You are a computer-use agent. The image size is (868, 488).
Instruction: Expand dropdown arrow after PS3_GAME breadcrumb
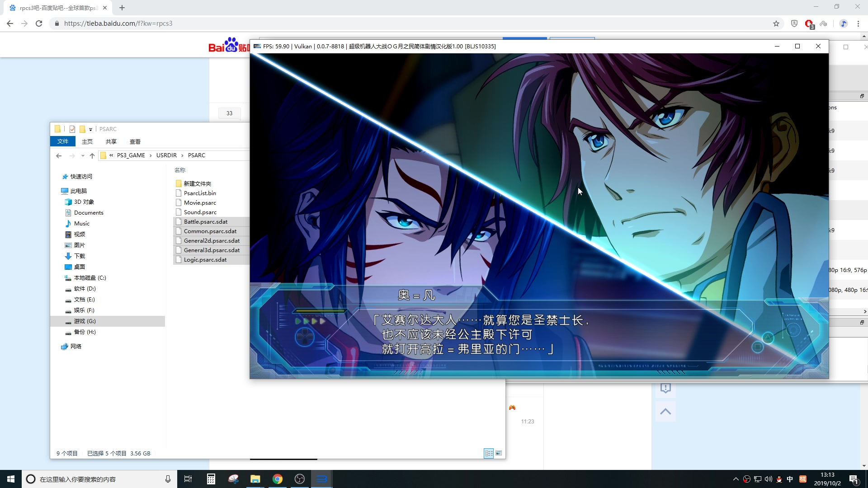coord(151,155)
